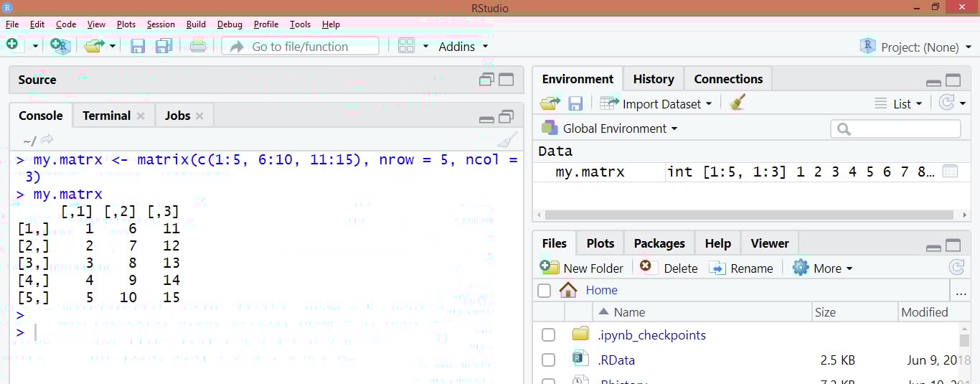Switch to the Packages tab
The height and width of the screenshot is (384, 980).
pyautogui.click(x=659, y=243)
